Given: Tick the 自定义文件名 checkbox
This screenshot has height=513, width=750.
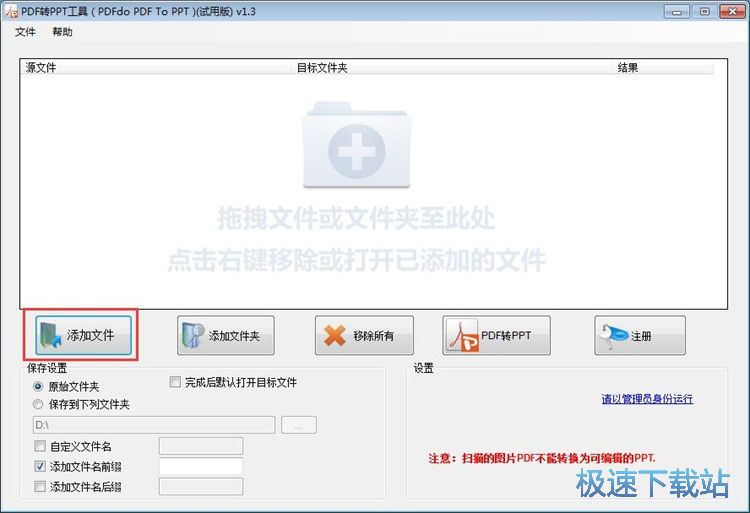Looking at the screenshot, I should click(40, 446).
